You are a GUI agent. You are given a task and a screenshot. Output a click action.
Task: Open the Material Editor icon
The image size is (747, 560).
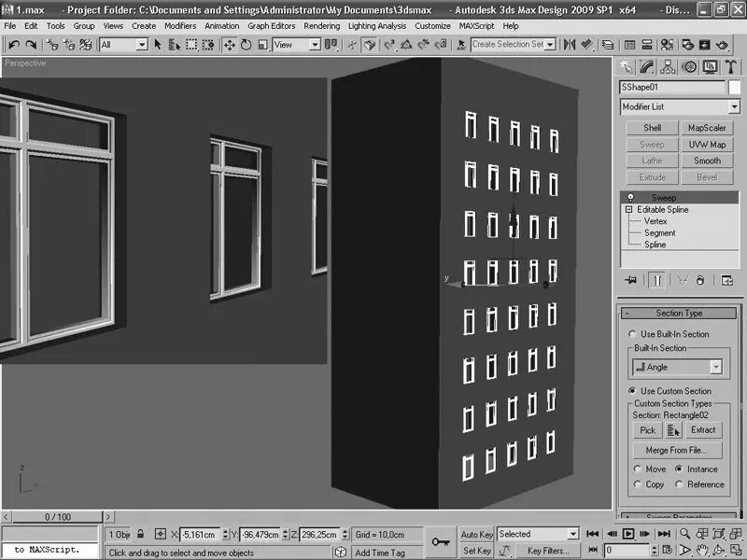(667, 45)
